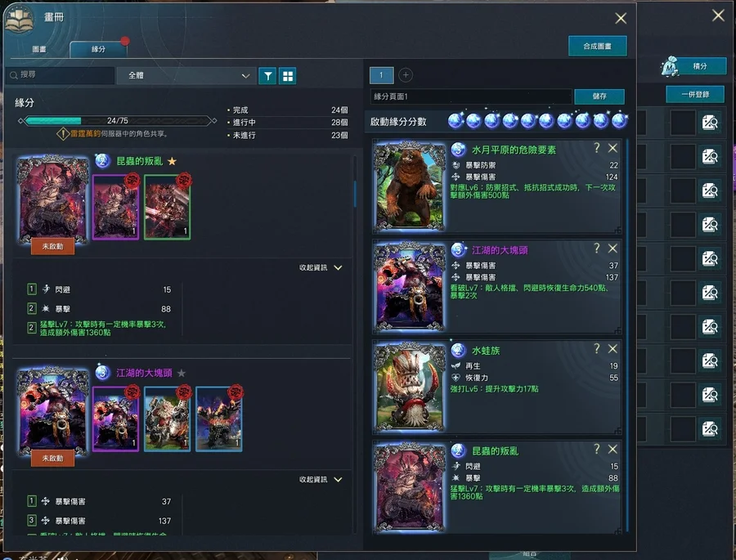
Task: Open help question mark for 昆蟲的叛亂
Action: [597, 449]
